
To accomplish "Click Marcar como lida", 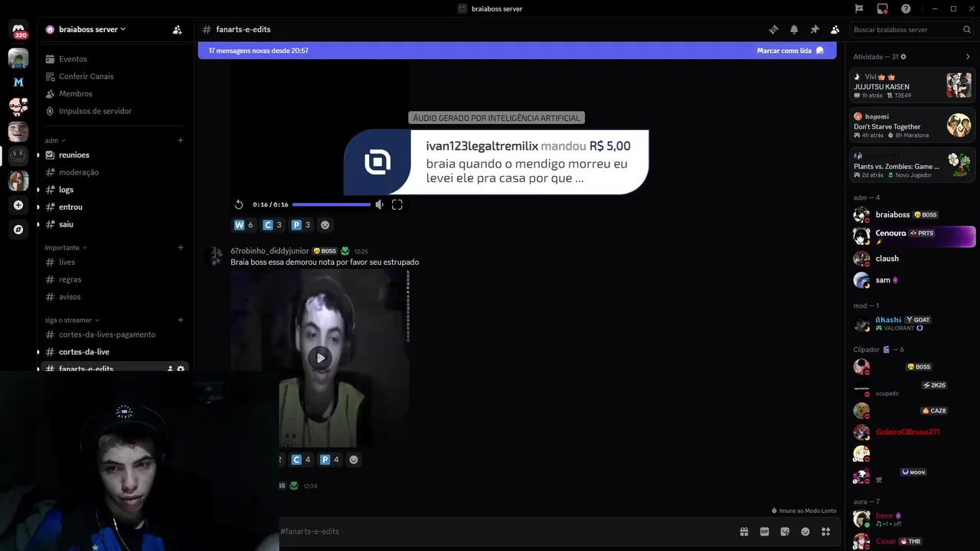I will click(x=789, y=51).
